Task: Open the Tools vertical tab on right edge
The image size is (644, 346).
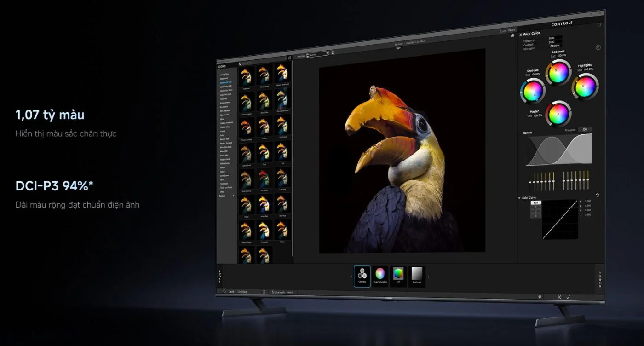Action: pyautogui.click(x=600, y=279)
